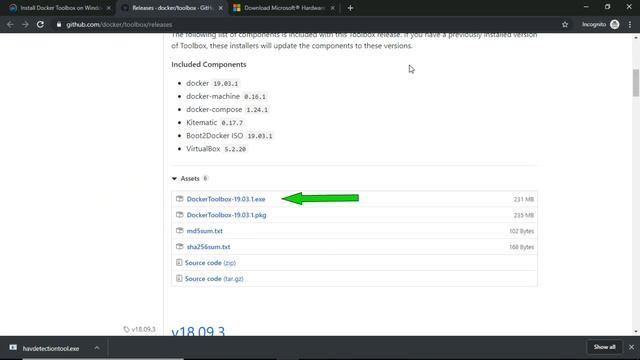Click package icon beside md5sum.txt

click(x=180, y=231)
